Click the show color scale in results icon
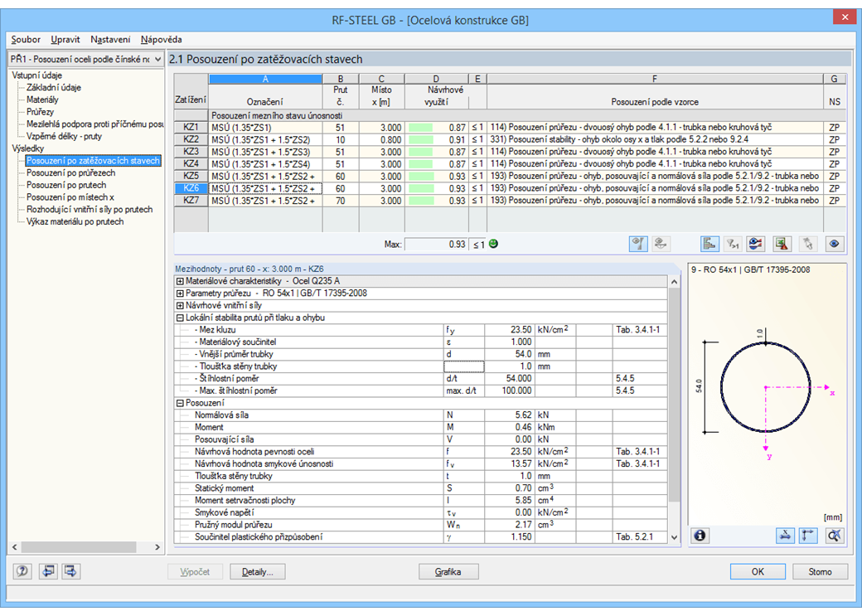 coord(756,245)
